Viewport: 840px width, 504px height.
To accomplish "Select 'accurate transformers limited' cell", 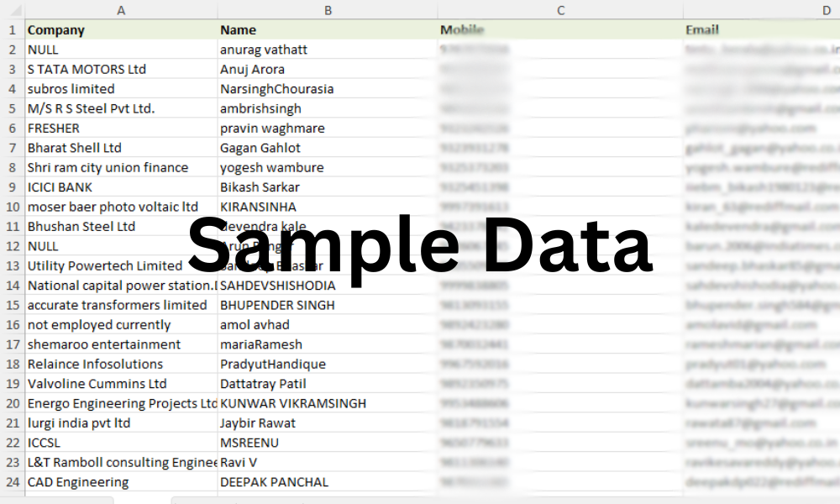I will pos(121,305).
